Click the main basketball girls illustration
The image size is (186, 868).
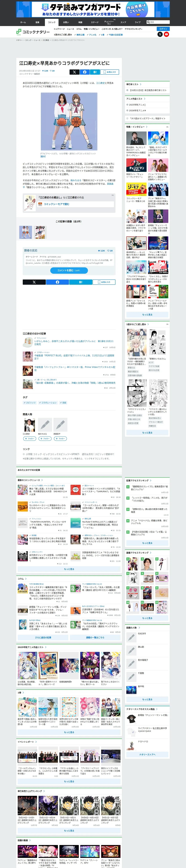(69, 122)
